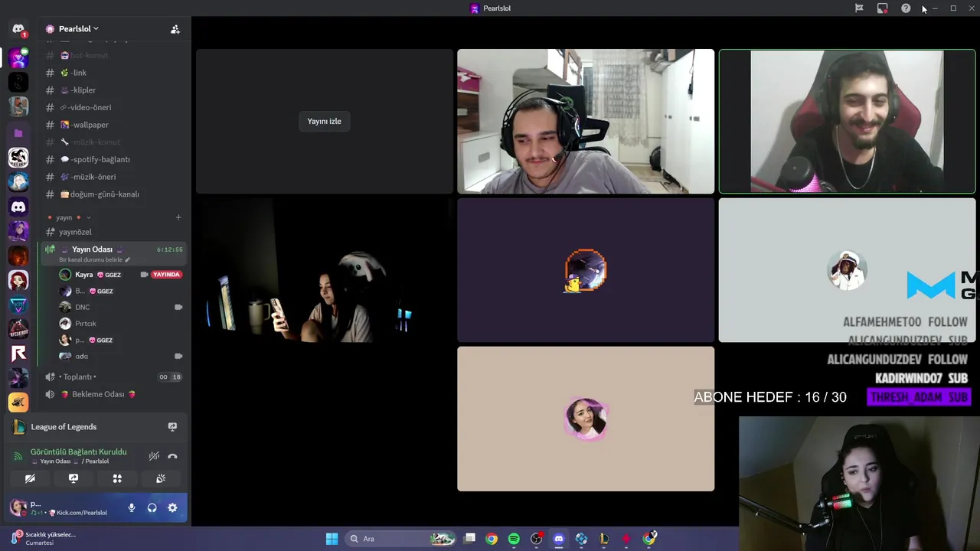Toggle headphone deafen
Viewport: 980px width, 551px height.
(152, 507)
